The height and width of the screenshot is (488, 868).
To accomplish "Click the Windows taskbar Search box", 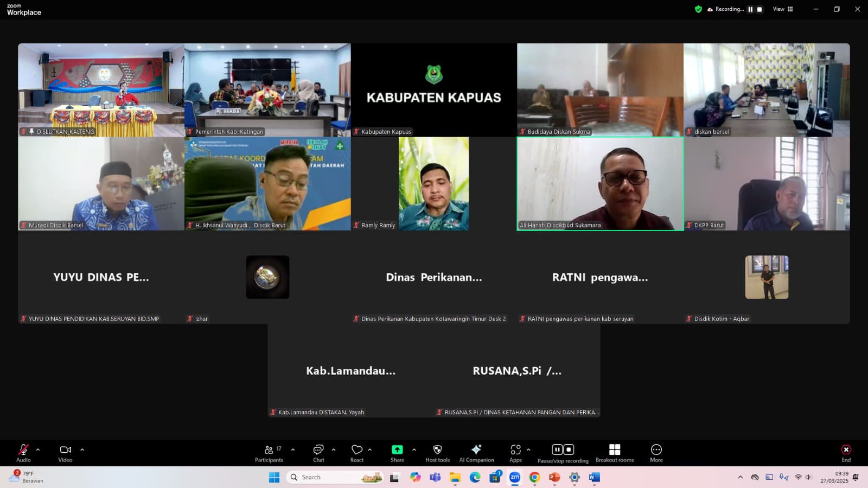I will click(334, 477).
